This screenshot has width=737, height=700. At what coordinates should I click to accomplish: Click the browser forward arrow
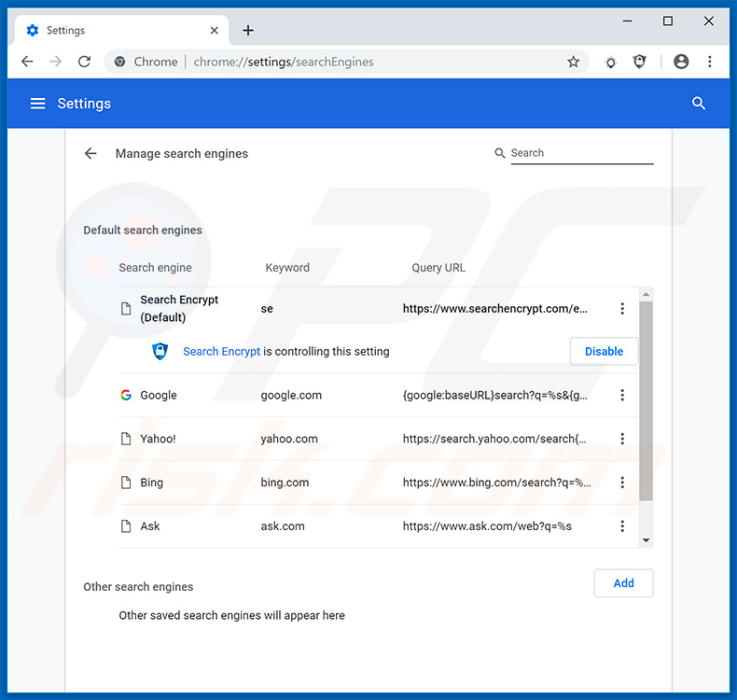(55, 62)
